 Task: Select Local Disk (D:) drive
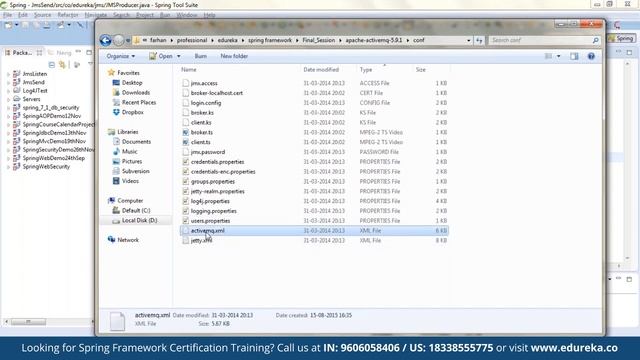tap(140, 220)
